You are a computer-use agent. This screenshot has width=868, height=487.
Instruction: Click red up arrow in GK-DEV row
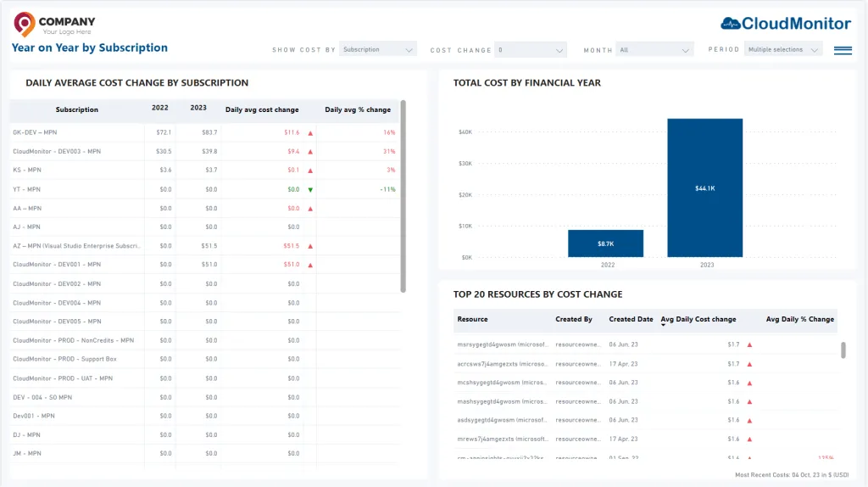click(310, 133)
